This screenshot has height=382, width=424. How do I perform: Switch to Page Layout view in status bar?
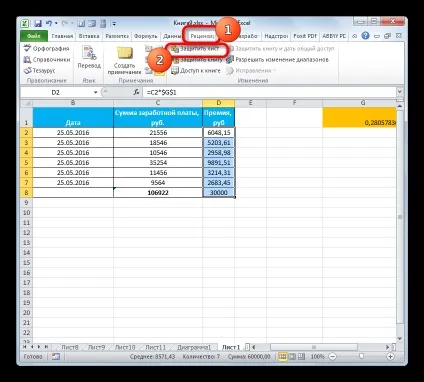(292, 357)
